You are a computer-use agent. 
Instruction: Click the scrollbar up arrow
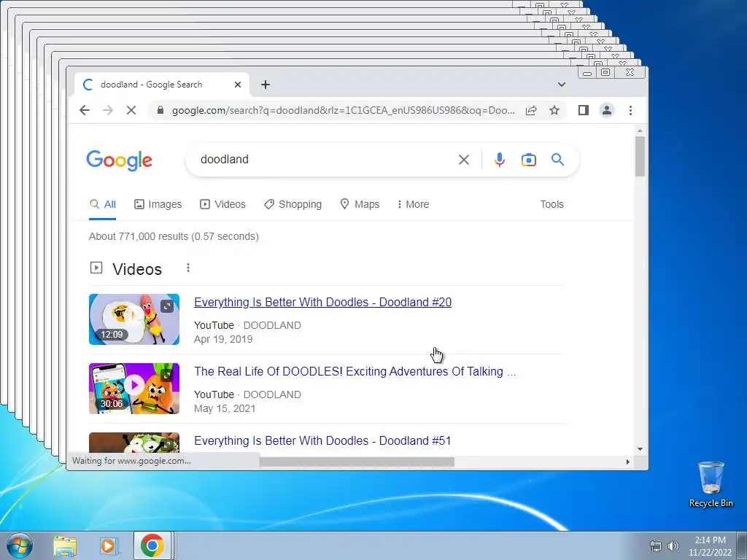(x=640, y=131)
